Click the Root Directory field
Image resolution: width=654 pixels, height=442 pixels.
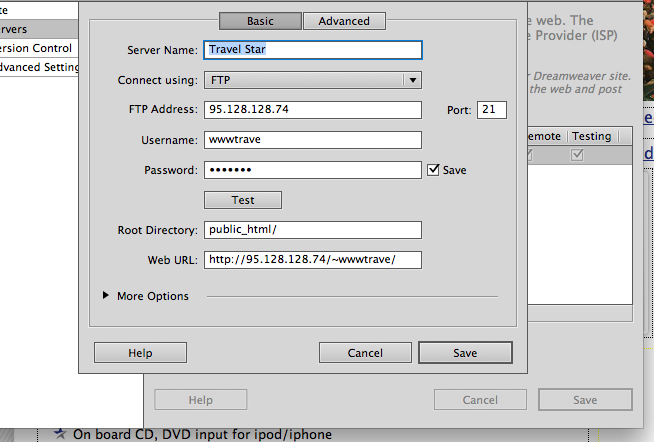pos(312,230)
